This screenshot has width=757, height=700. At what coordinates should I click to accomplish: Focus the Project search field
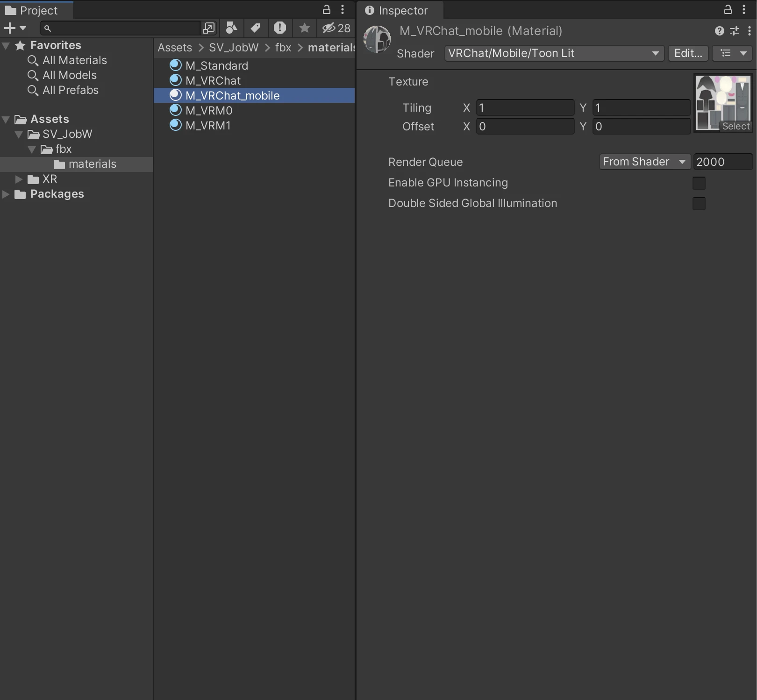(x=121, y=28)
